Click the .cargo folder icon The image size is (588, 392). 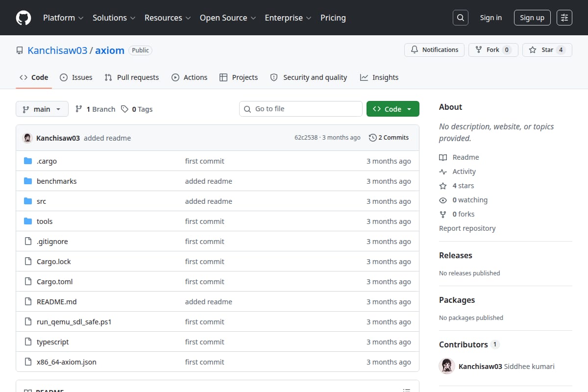28,161
